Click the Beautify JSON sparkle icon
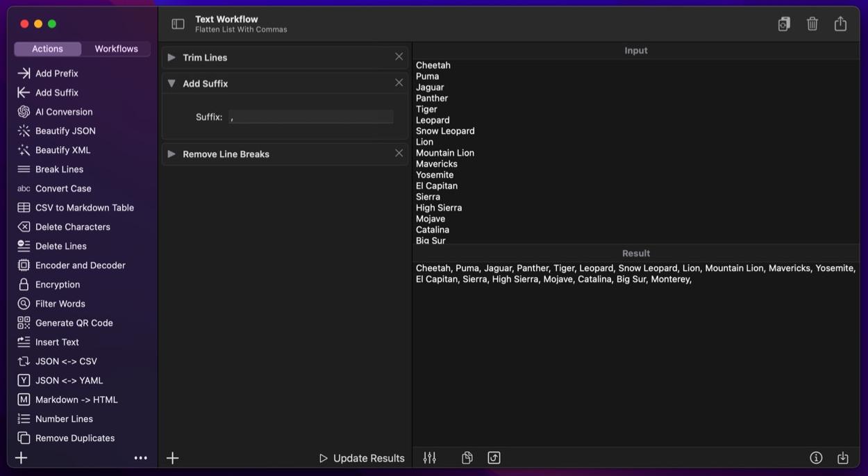This screenshot has height=476, width=868. click(x=24, y=131)
